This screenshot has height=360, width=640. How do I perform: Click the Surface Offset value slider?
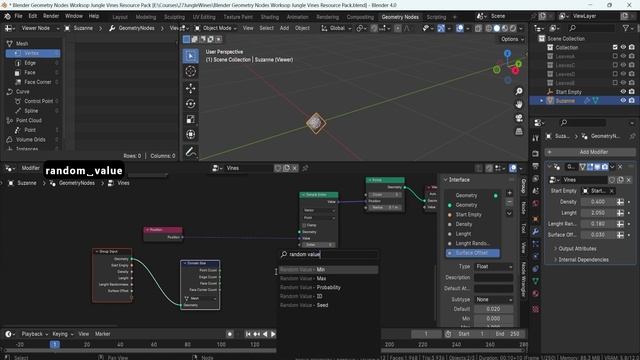pos(598,235)
